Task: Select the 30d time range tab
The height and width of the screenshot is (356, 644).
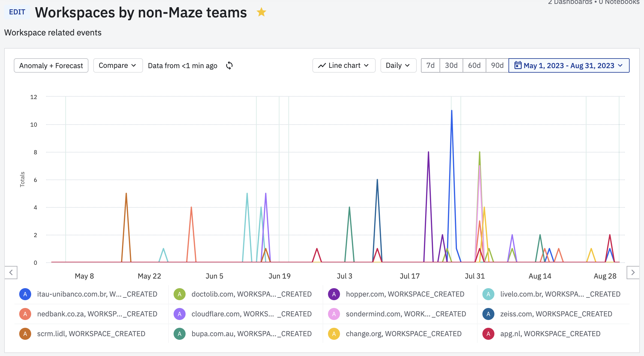Action: pyautogui.click(x=451, y=65)
